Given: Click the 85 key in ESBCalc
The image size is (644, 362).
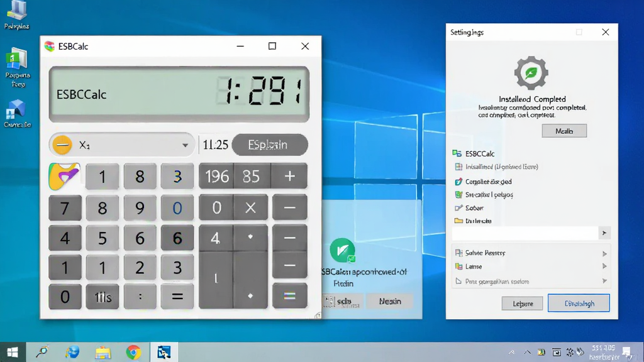Looking at the screenshot, I should click(x=250, y=177).
